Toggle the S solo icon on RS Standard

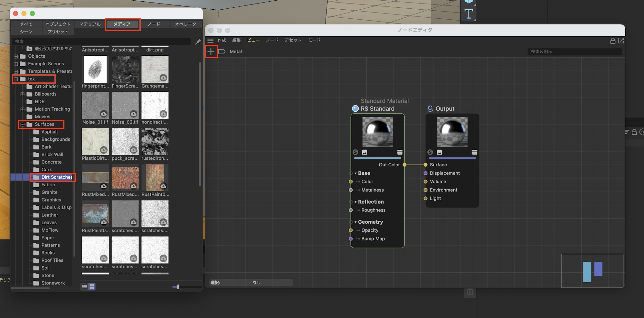[x=355, y=152]
